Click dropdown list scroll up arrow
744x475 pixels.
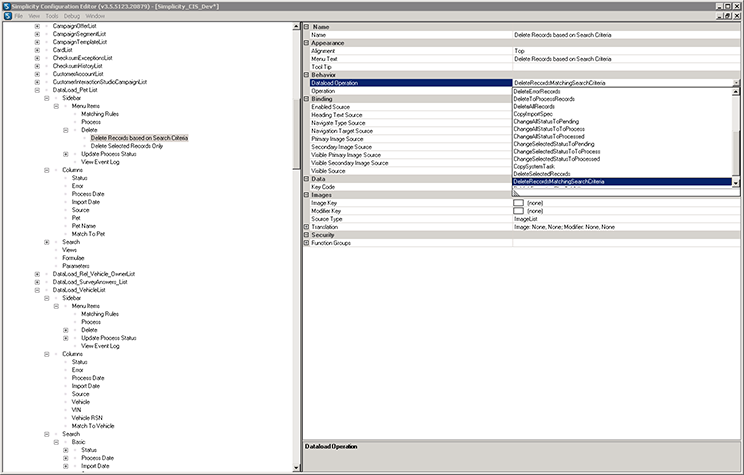pyautogui.click(x=736, y=92)
